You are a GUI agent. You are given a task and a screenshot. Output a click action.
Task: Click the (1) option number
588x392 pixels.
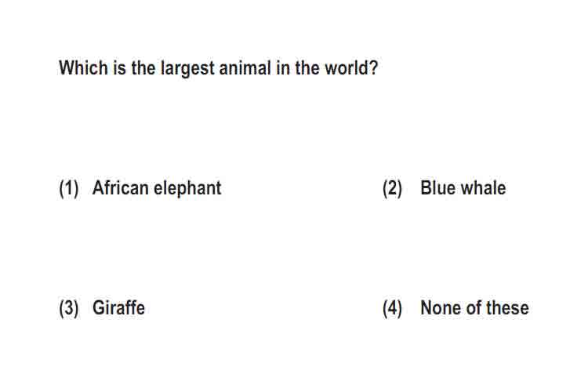pos(69,188)
